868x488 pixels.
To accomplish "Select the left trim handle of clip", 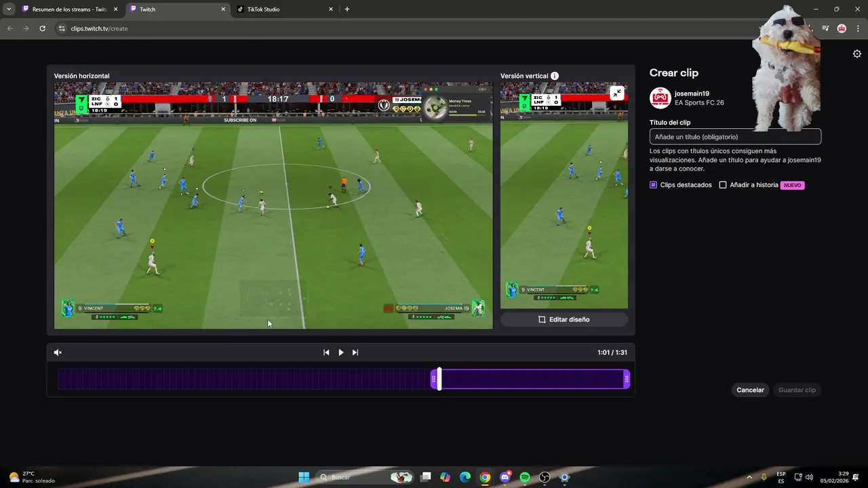I will (x=434, y=379).
